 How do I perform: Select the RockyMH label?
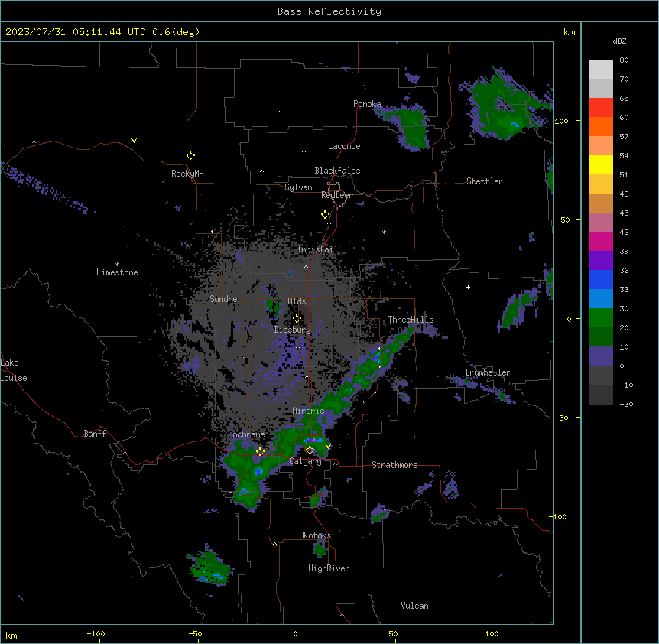pyautogui.click(x=187, y=174)
